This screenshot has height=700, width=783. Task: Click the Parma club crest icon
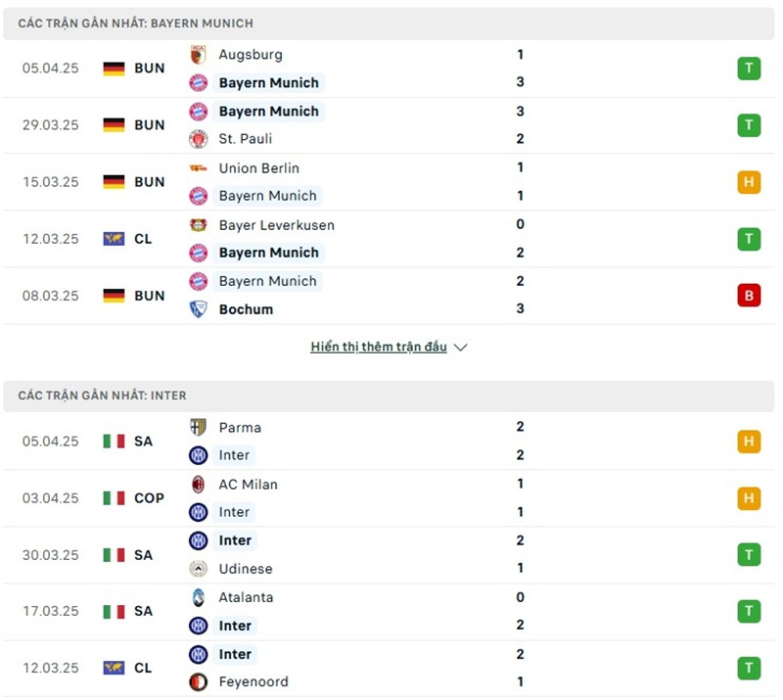(x=199, y=428)
